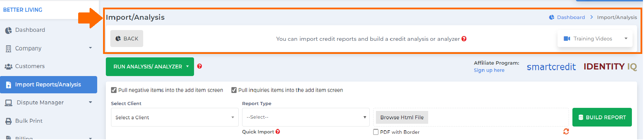
Task: Uncheck Pull negative items into add item screen
Action: [x=114, y=90]
